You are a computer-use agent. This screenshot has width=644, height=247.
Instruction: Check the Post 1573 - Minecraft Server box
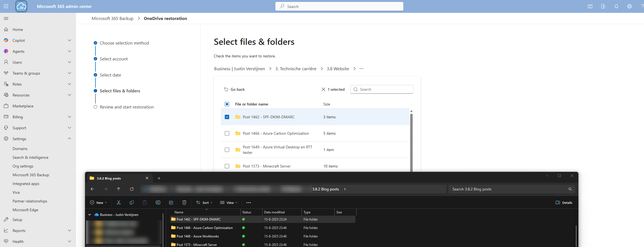pos(227,166)
